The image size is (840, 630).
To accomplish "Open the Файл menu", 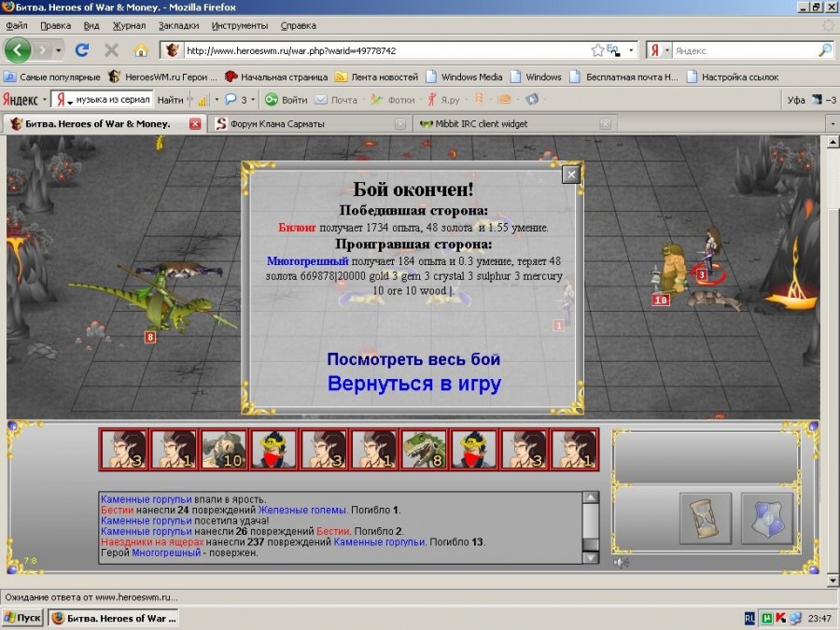I will coord(17,25).
